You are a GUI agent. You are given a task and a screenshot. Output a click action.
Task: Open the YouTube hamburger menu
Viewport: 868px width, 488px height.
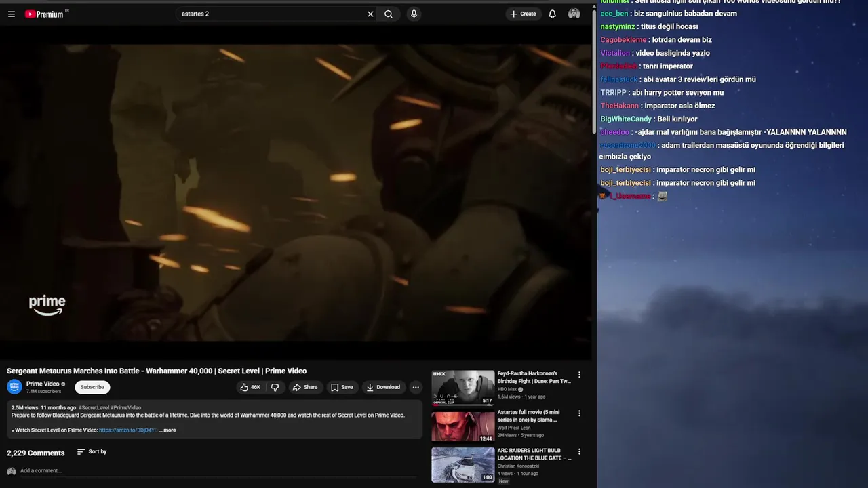(12, 14)
